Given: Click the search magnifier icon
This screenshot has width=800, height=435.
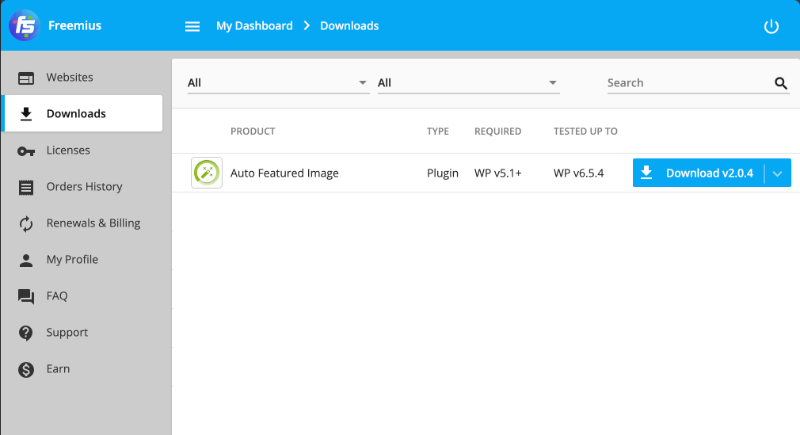Looking at the screenshot, I should [x=781, y=83].
